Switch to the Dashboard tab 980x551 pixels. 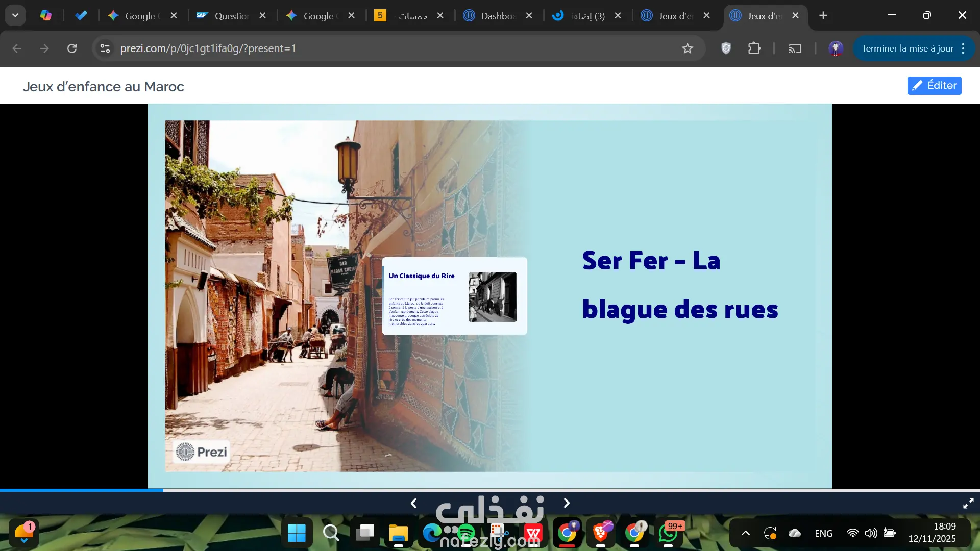pos(498,16)
